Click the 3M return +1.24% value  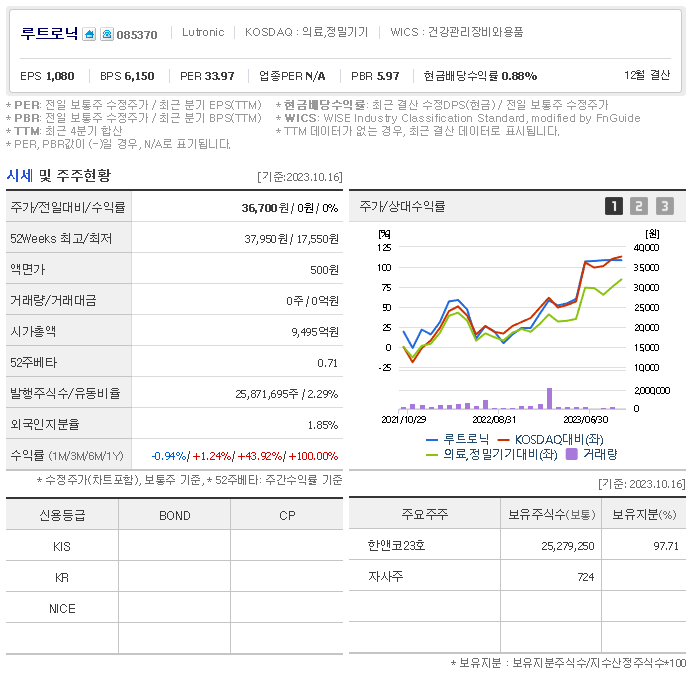pyautogui.click(x=212, y=456)
